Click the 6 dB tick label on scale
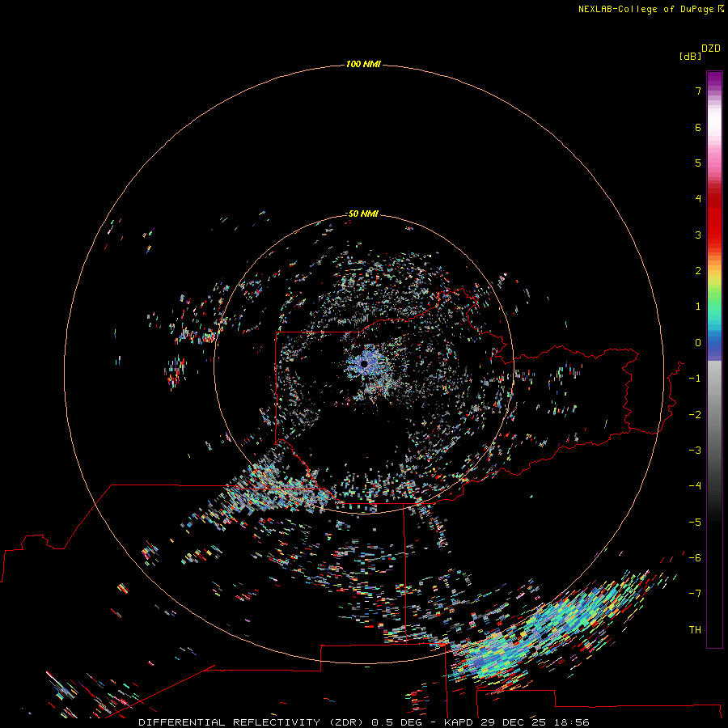This screenshot has height=728, width=728. [698, 127]
